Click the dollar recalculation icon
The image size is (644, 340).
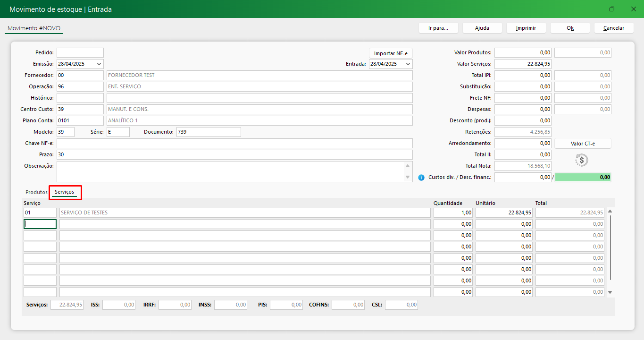point(582,160)
